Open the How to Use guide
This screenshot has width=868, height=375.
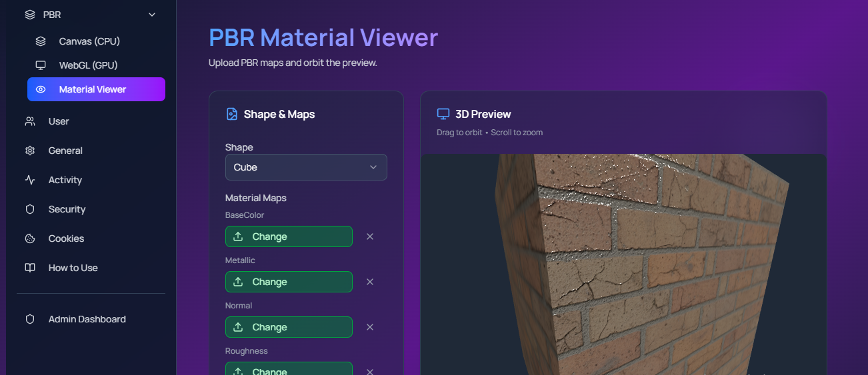click(73, 268)
